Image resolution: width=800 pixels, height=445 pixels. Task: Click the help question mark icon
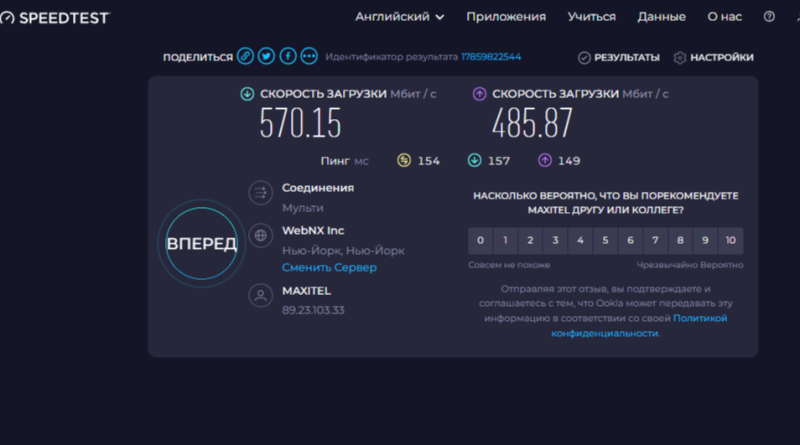click(769, 17)
